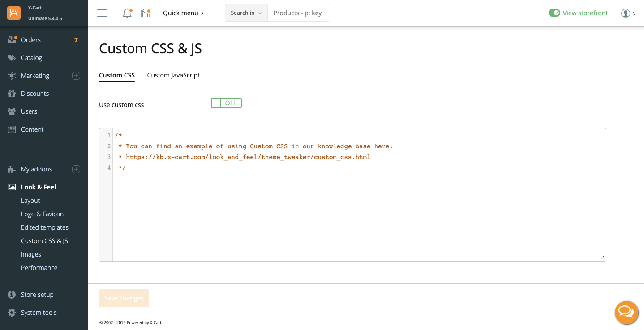Click the X-Cart logo icon
The image size is (644, 330).
(x=14, y=13)
